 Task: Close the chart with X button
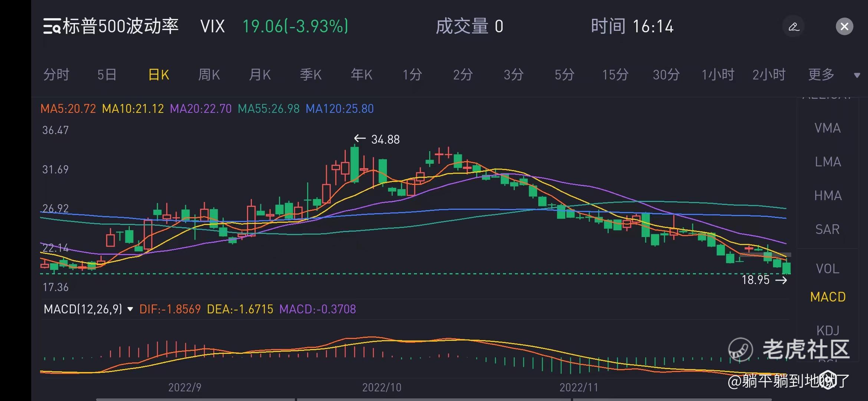coord(844,27)
